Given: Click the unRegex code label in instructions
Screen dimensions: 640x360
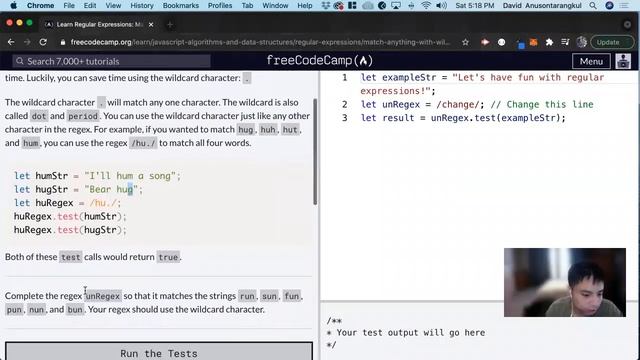Looking at the screenshot, I should (x=103, y=296).
